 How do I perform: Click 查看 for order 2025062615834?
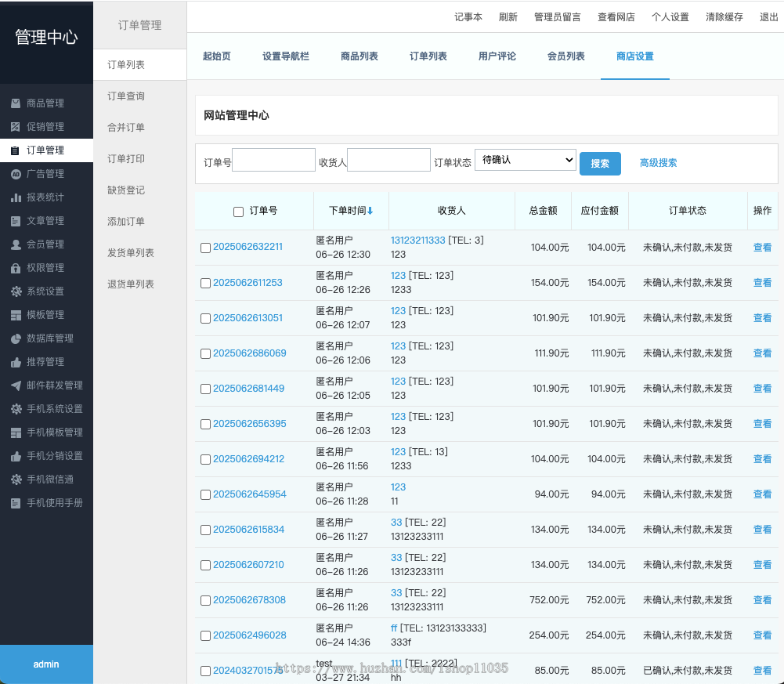tap(762, 530)
